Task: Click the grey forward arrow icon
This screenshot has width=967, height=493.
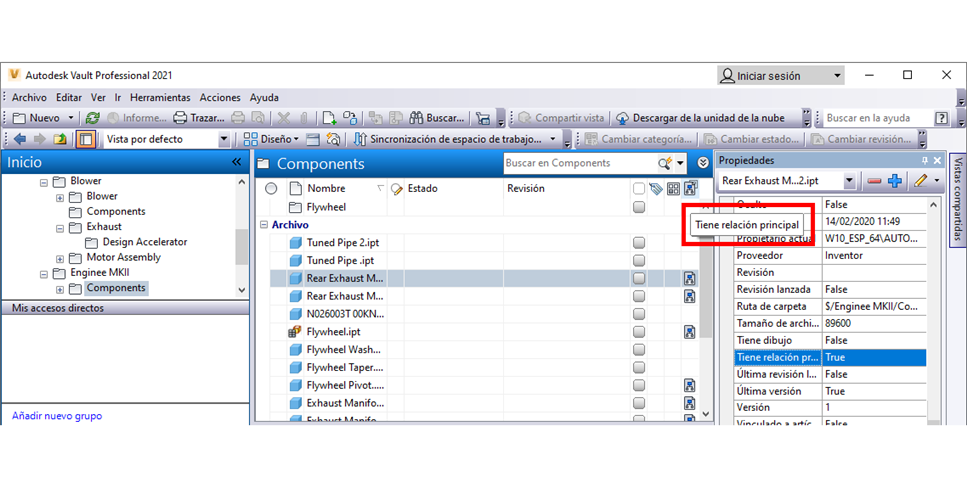Action: [x=39, y=139]
